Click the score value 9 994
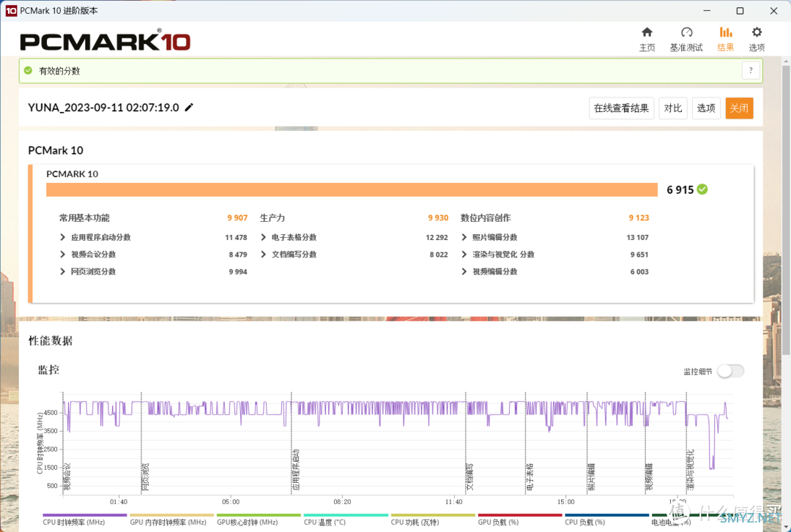Viewport: 791px width, 532px height. point(238,271)
